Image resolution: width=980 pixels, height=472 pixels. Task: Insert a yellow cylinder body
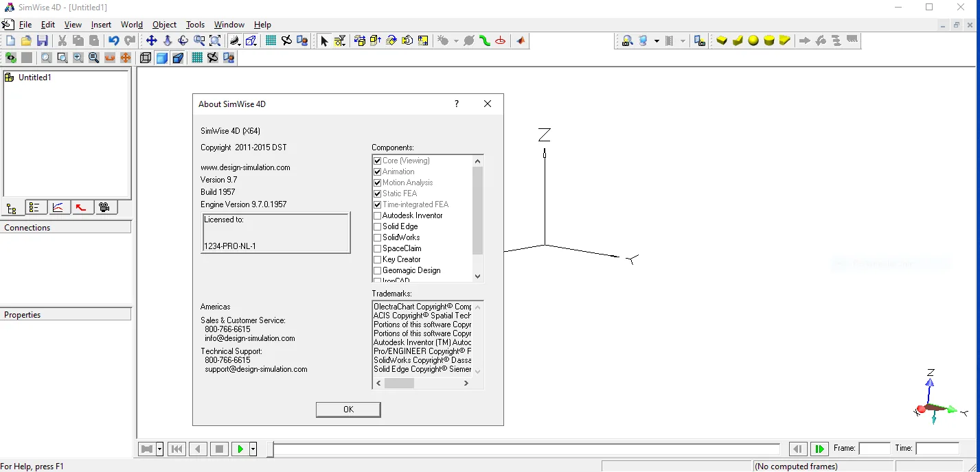click(769, 40)
